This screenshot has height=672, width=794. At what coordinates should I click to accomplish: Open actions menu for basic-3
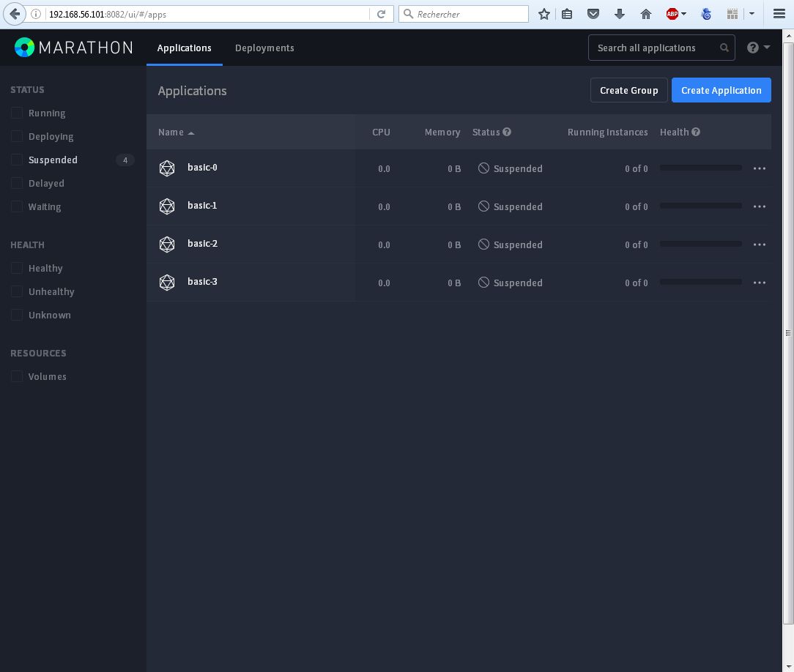coord(760,283)
